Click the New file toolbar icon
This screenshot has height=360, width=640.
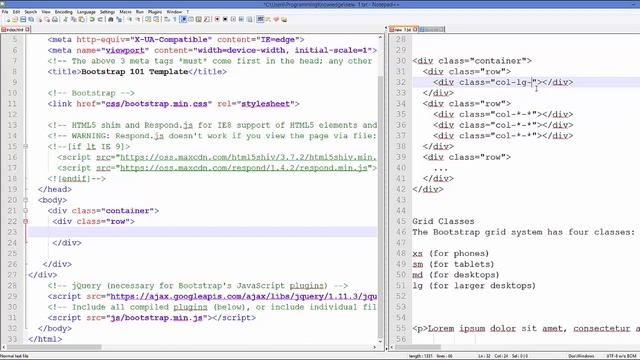pos(8,19)
